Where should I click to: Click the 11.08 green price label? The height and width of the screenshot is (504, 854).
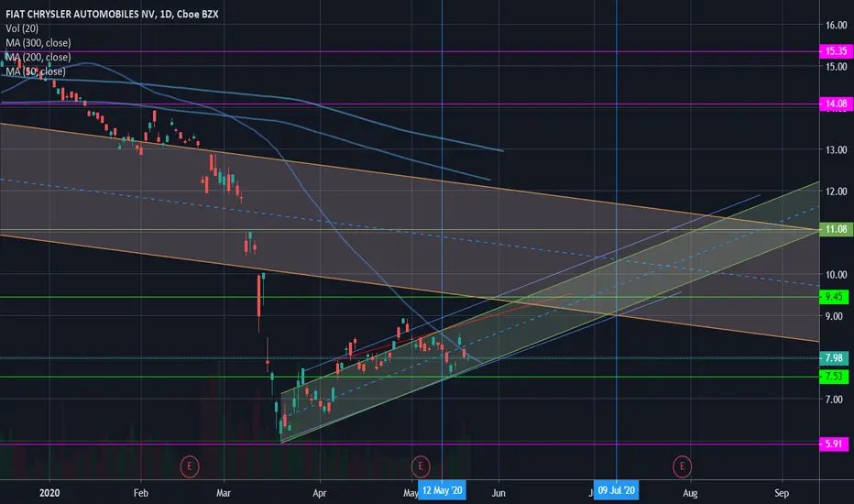click(x=836, y=229)
